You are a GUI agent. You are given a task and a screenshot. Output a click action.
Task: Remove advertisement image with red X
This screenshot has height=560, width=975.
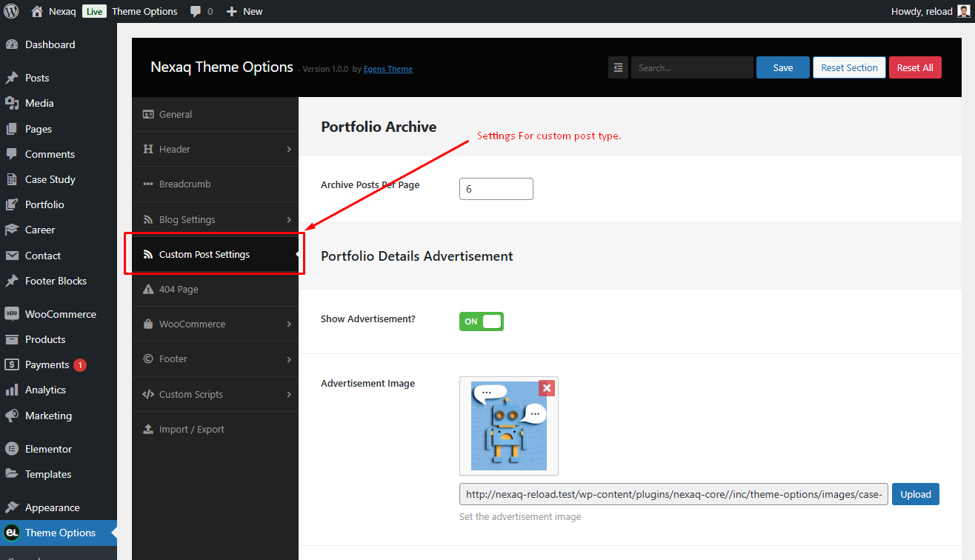click(x=547, y=388)
